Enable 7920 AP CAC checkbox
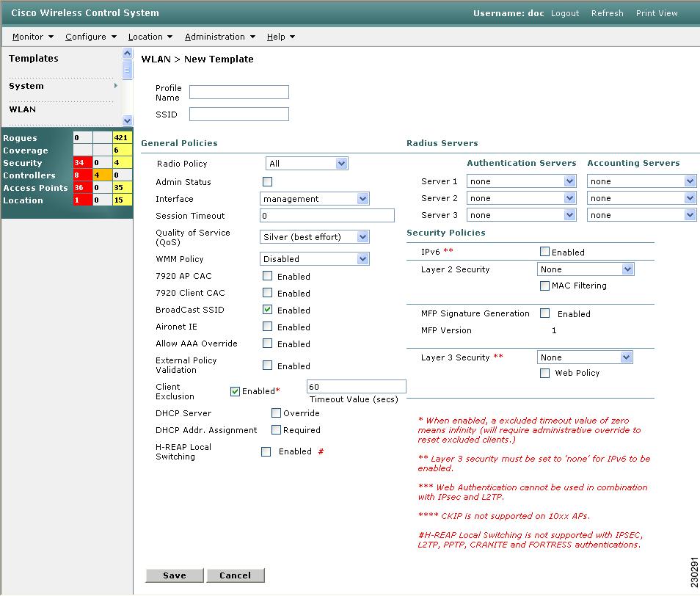 (x=267, y=276)
